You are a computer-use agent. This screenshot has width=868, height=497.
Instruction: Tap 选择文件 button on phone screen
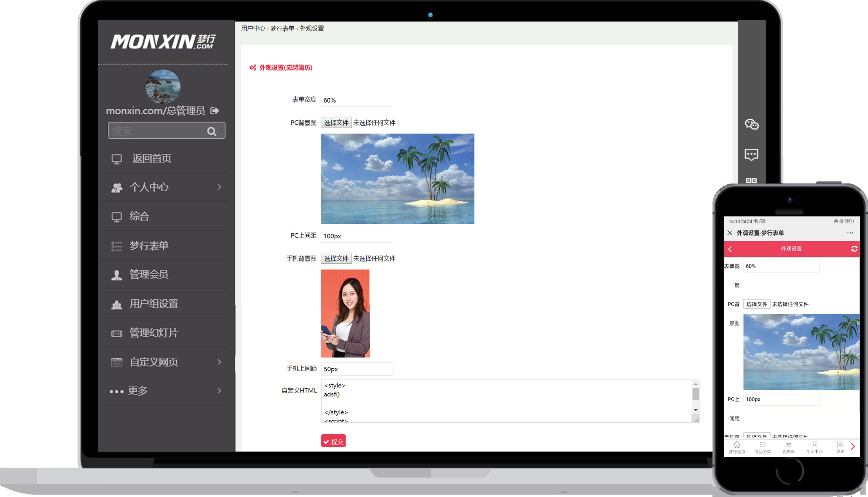(757, 304)
